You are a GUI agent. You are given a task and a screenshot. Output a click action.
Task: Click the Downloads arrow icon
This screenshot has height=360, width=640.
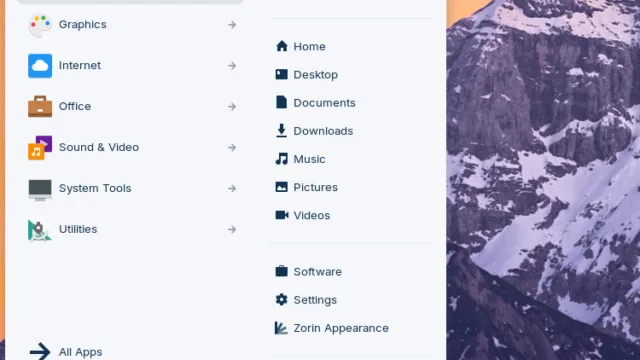[x=281, y=131]
